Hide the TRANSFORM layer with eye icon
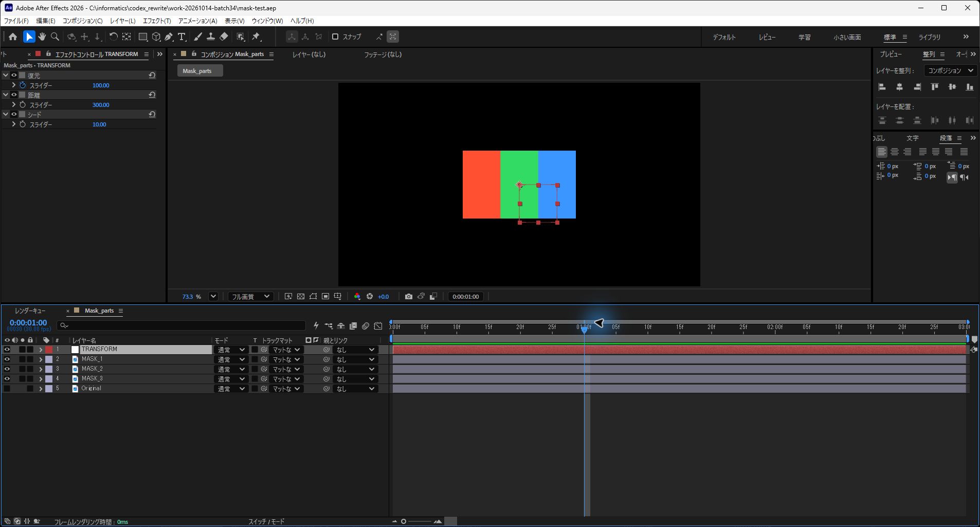 click(7, 350)
